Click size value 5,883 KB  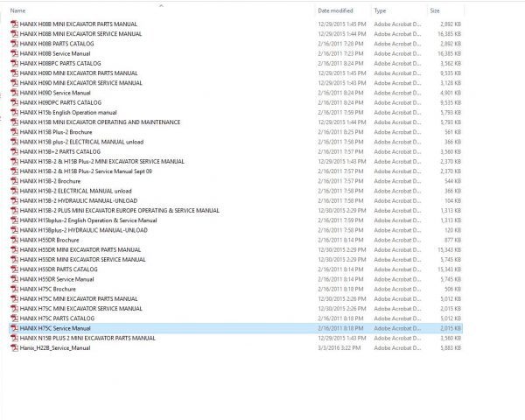click(x=451, y=348)
